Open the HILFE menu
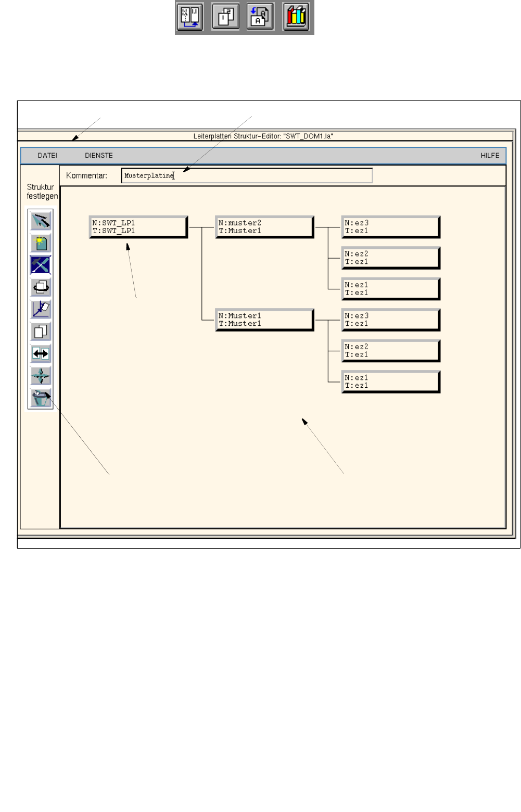Screen dimensions: 521x812 click(490, 156)
